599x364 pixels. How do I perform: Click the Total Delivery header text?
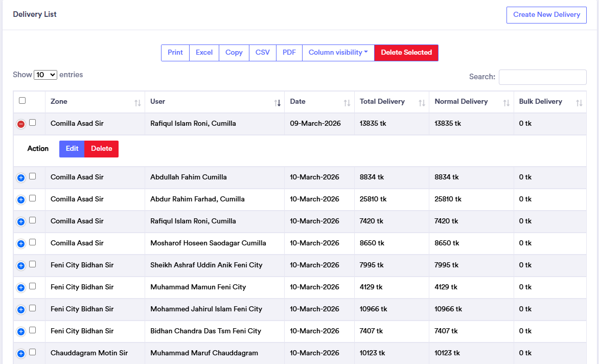[382, 102]
